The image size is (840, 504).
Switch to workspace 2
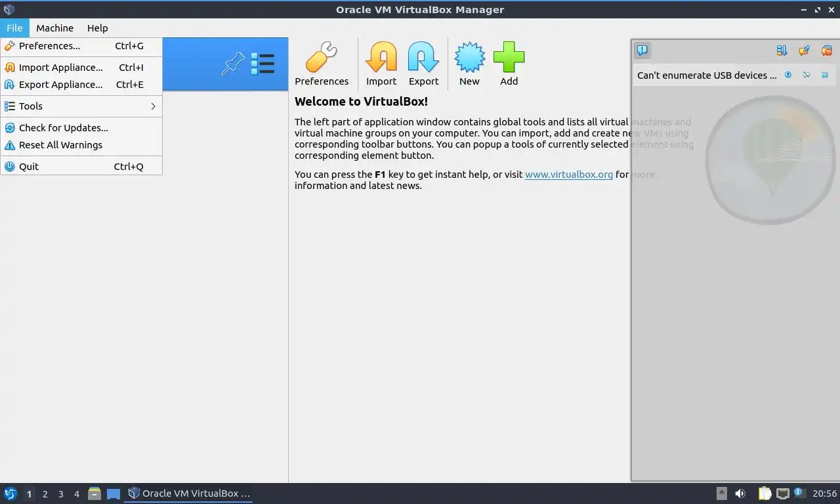pos(45,493)
